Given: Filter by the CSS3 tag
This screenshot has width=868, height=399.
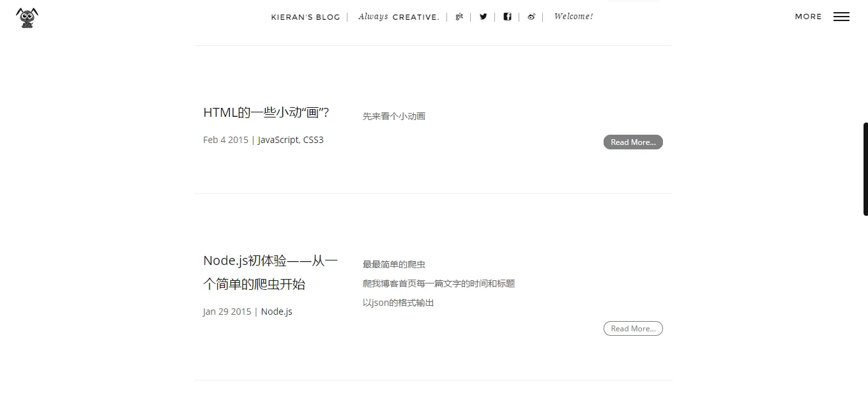Looking at the screenshot, I should coord(314,140).
